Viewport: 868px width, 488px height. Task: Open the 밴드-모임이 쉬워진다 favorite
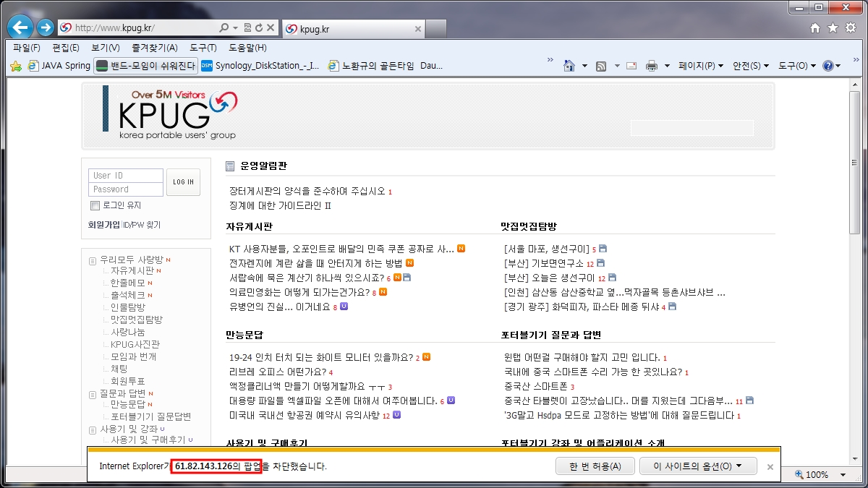(146, 66)
